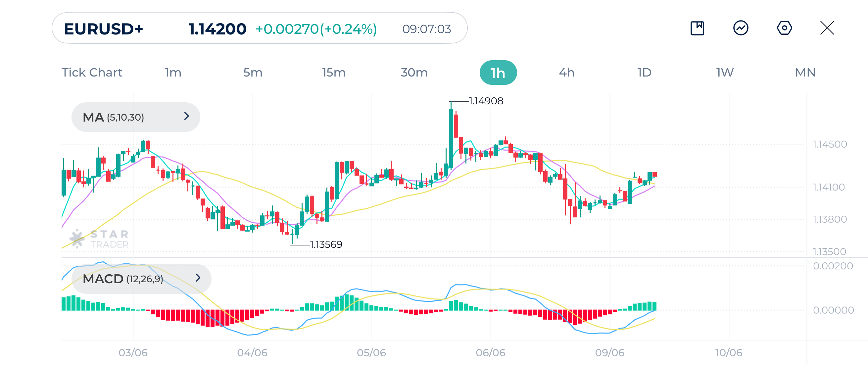Open the active 1h timeframe selector

[498, 72]
